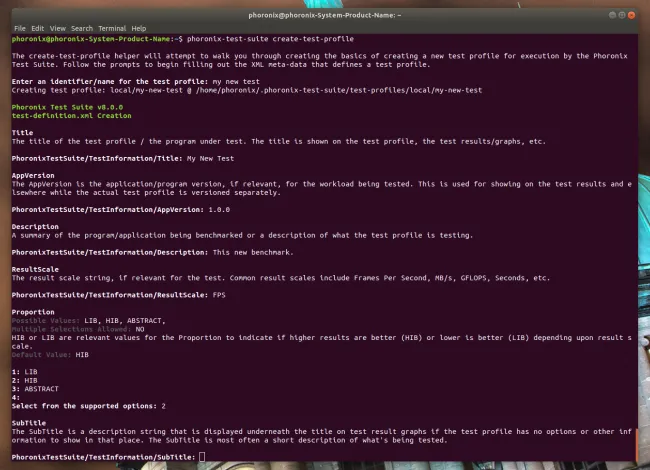The image size is (650, 470).
Task: Open the Search menu
Action: coord(82,28)
